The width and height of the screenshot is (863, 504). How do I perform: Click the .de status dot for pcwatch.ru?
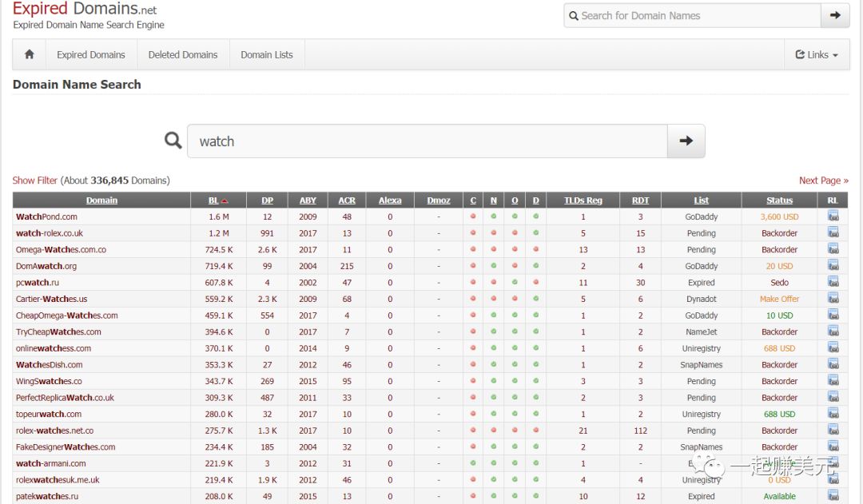(x=535, y=282)
